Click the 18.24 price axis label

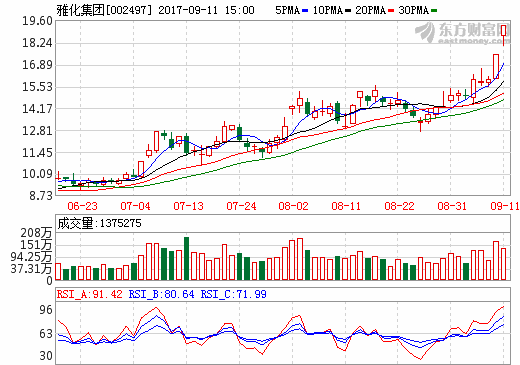[x=37, y=43]
